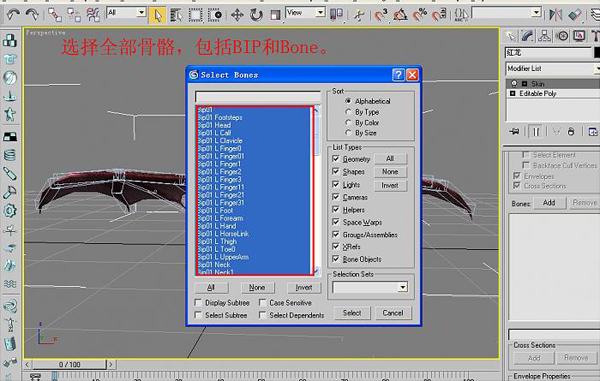
Task: Select the Scale tool
Action: [275, 15]
